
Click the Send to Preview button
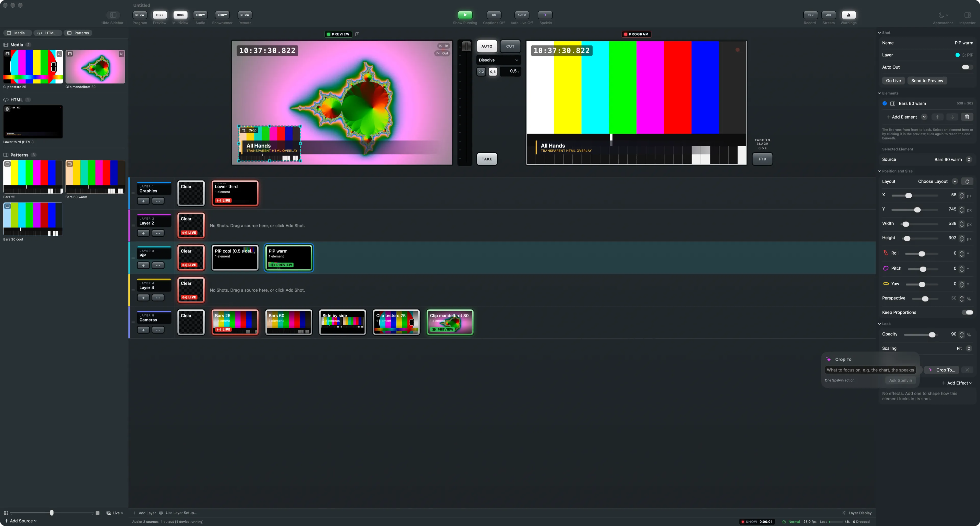[927, 81]
